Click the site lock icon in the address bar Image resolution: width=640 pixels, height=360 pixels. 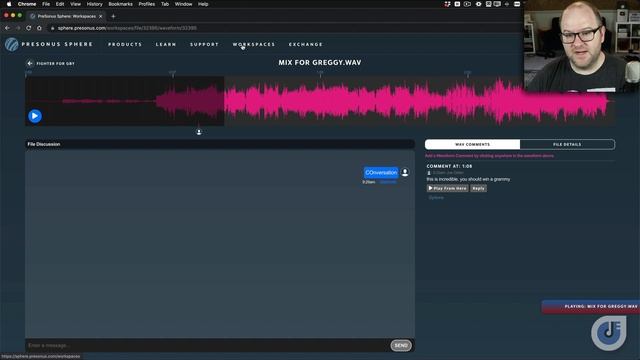pyautogui.click(x=52, y=28)
